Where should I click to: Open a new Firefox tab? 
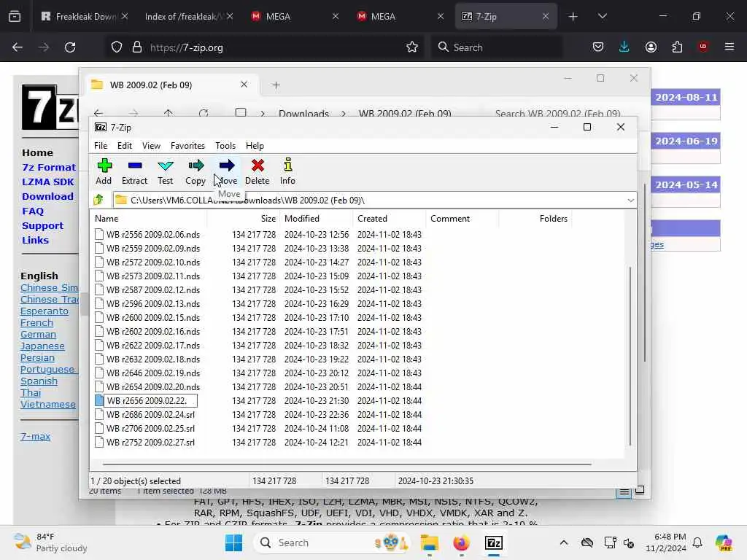(573, 17)
